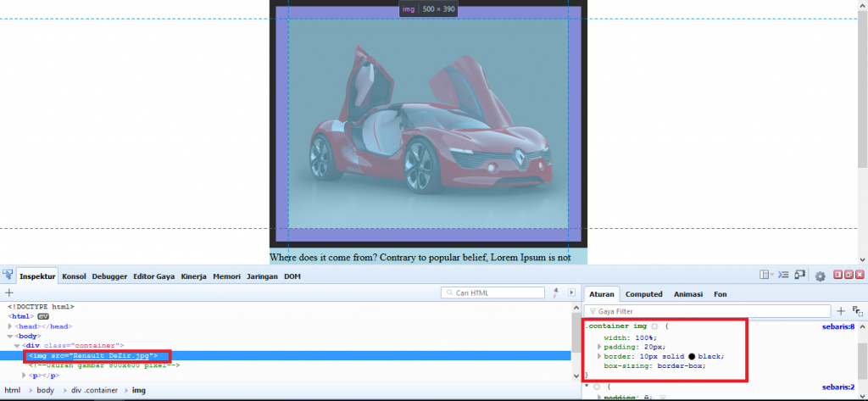Open the Memori tab

(227, 276)
